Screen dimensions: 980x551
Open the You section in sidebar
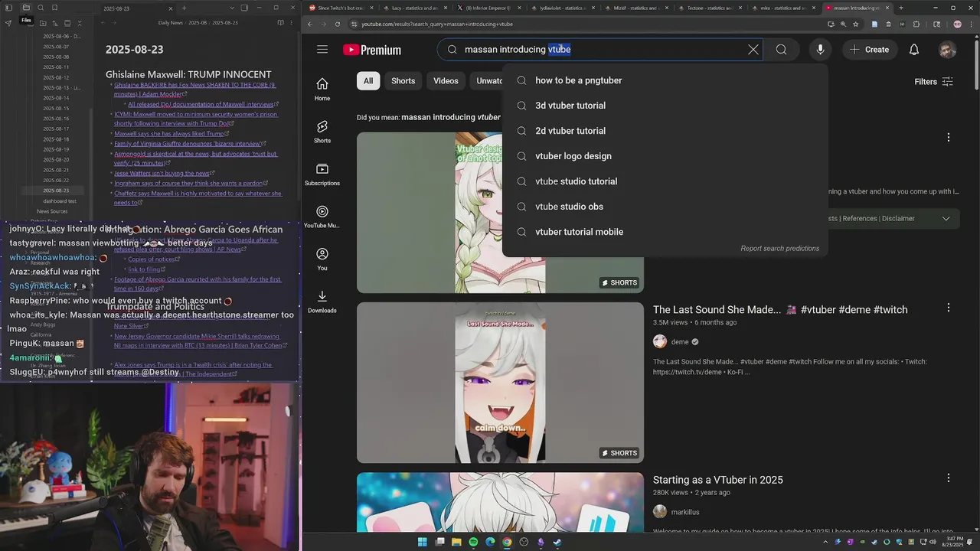coord(322,259)
